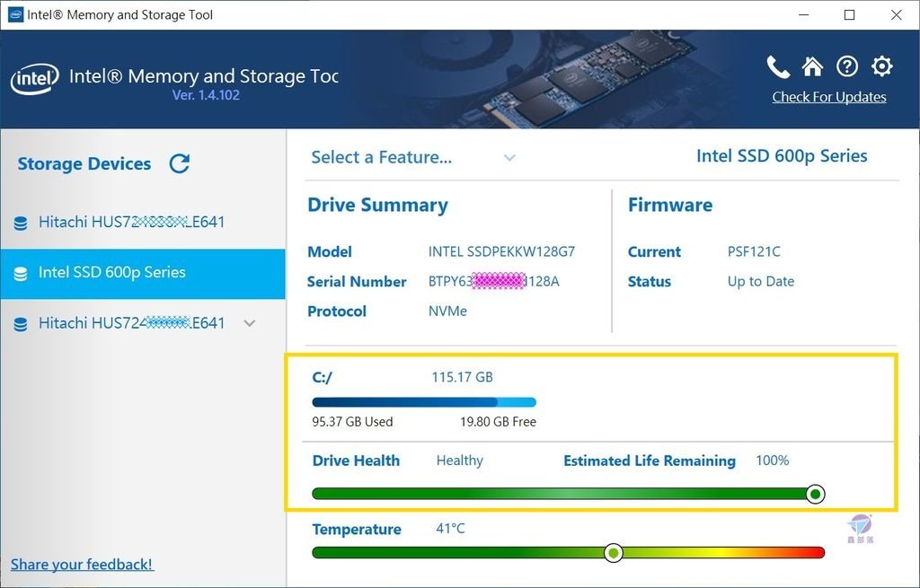Image resolution: width=920 pixels, height=588 pixels.
Task: Refresh the Storage Devices list
Action: pyautogui.click(x=180, y=163)
